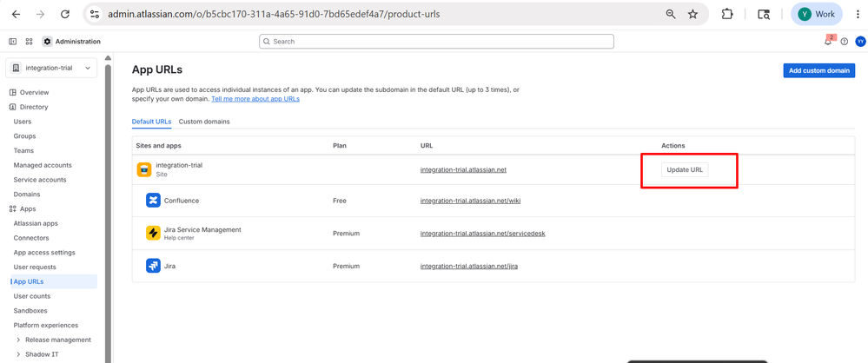Open Teams in the sidebar
868x363 pixels.
pos(23,150)
